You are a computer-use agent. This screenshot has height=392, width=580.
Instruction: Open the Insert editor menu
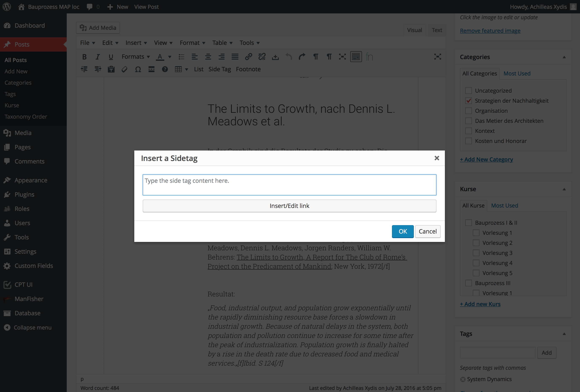[x=136, y=43]
